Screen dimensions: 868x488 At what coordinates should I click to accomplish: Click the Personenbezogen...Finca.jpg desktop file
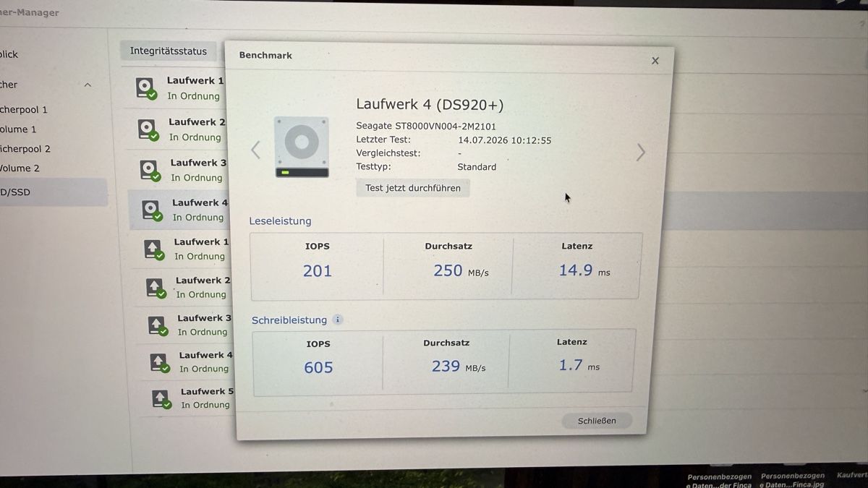792,480
